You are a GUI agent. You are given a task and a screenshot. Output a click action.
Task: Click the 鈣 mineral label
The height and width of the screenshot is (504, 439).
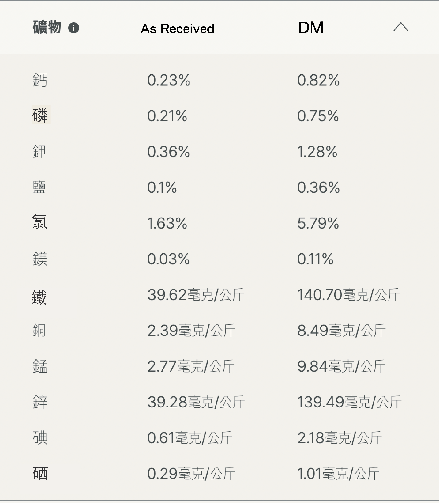click(40, 80)
